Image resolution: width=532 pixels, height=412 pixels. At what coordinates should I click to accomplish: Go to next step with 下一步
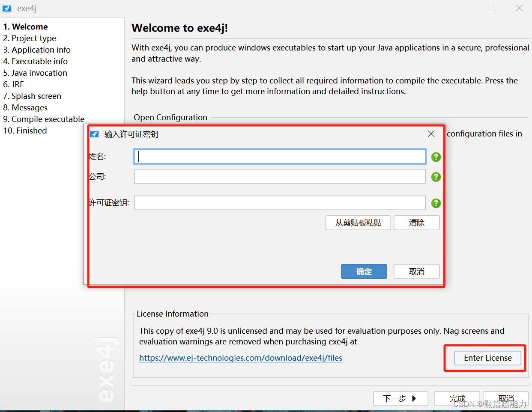400,398
